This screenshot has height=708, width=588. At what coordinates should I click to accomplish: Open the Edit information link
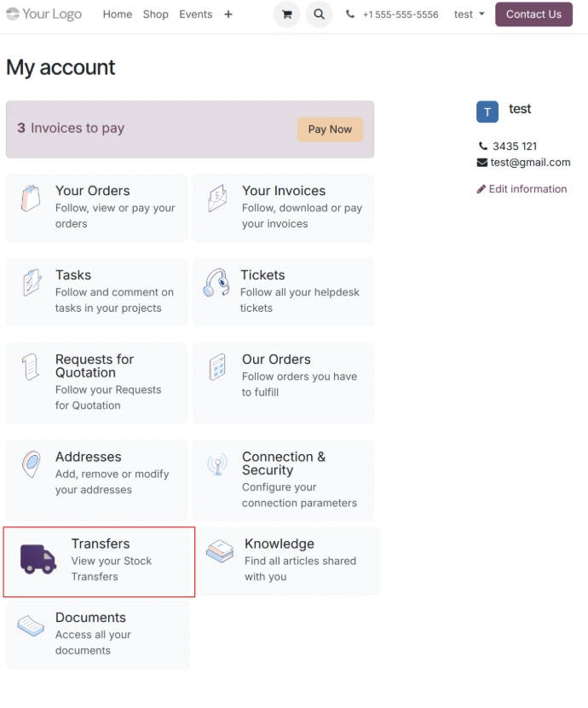point(522,189)
